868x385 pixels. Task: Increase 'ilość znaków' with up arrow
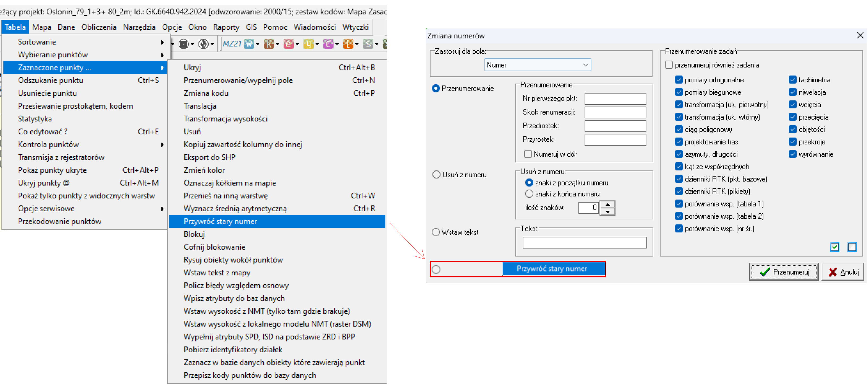coord(607,204)
